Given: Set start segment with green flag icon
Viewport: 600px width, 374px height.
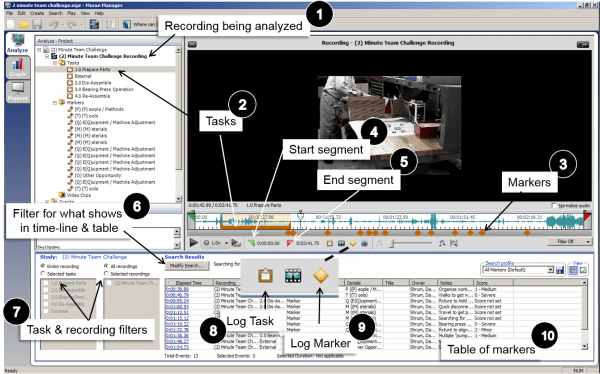Looking at the screenshot, I should click(x=251, y=243).
